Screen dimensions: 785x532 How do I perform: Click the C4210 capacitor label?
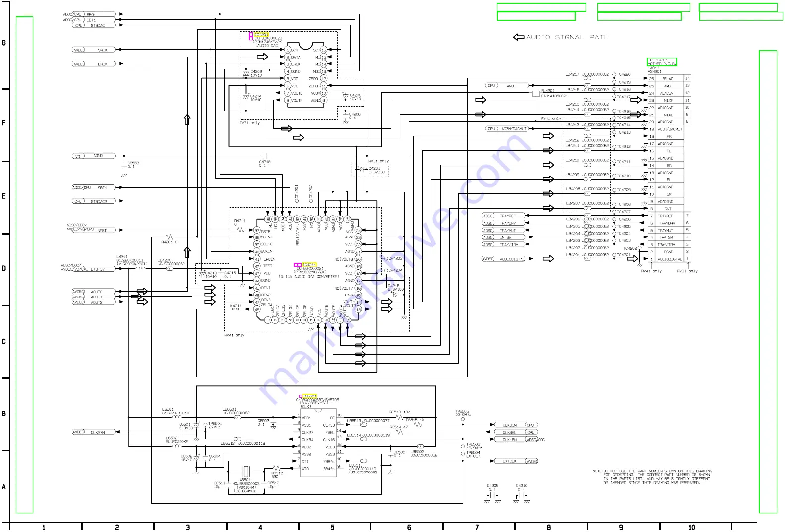[522, 486]
